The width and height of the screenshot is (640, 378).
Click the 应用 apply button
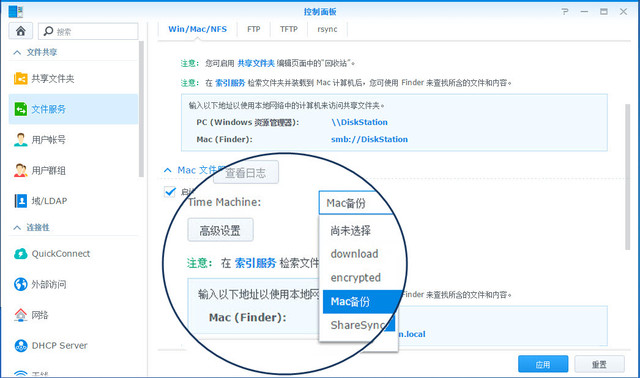pyautogui.click(x=543, y=364)
